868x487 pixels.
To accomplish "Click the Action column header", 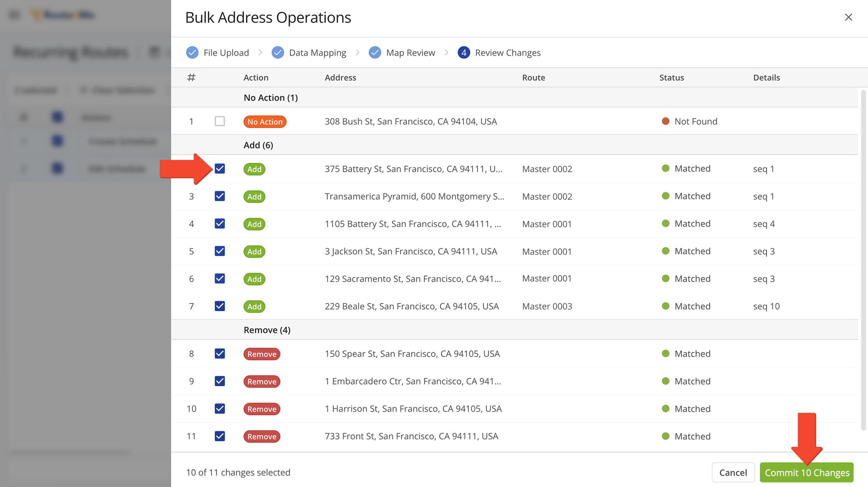I will pyautogui.click(x=256, y=78).
